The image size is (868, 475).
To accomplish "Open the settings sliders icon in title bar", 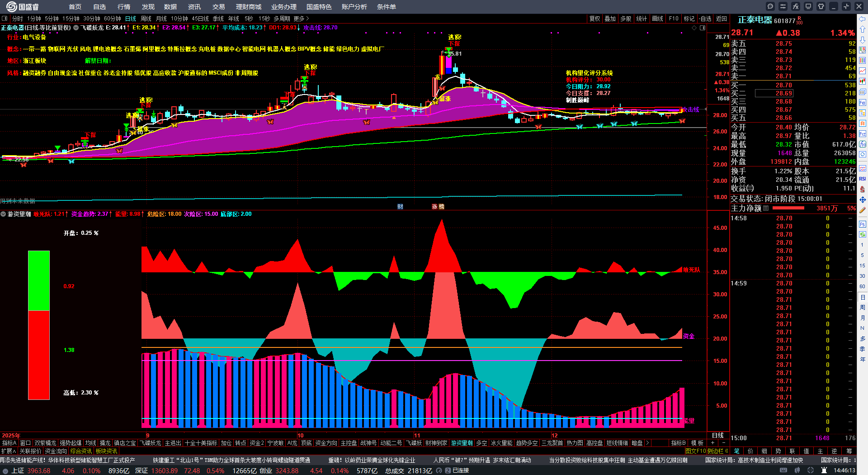I will (783, 6).
